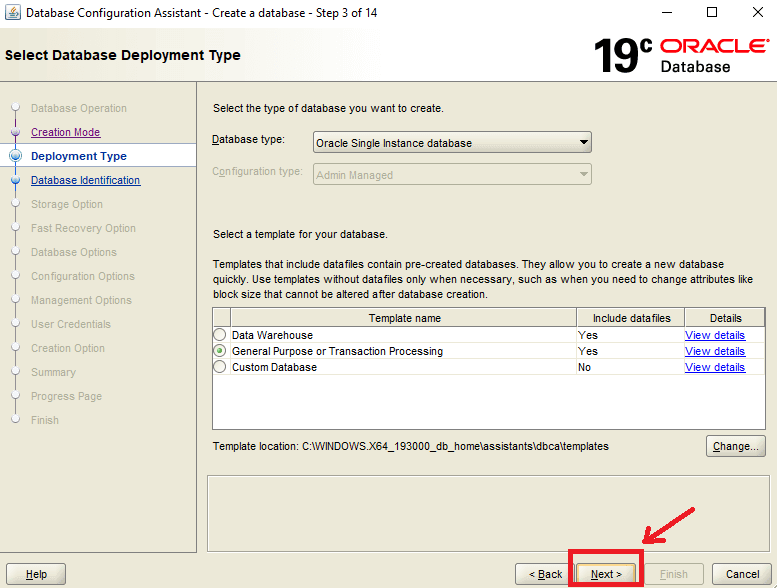Open Help for this wizard
This screenshot has height=588, width=777.
36,574
